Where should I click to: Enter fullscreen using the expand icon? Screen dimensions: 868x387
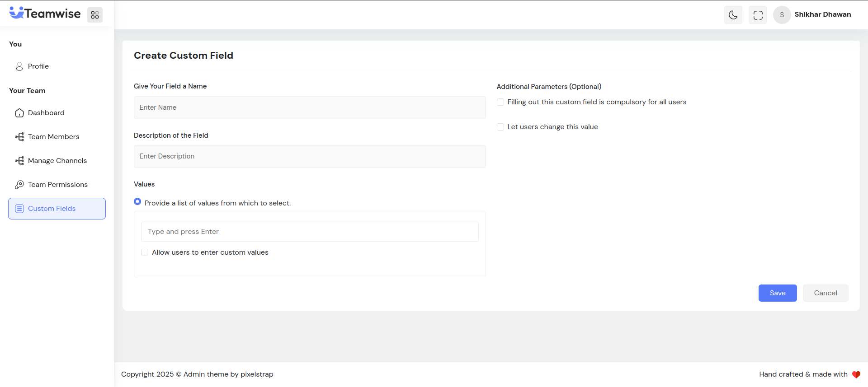[758, 15]
